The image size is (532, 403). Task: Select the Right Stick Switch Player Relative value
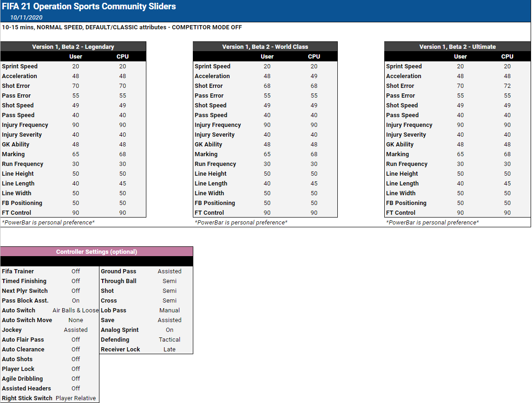pyautogui.click(x=76, y=398)
